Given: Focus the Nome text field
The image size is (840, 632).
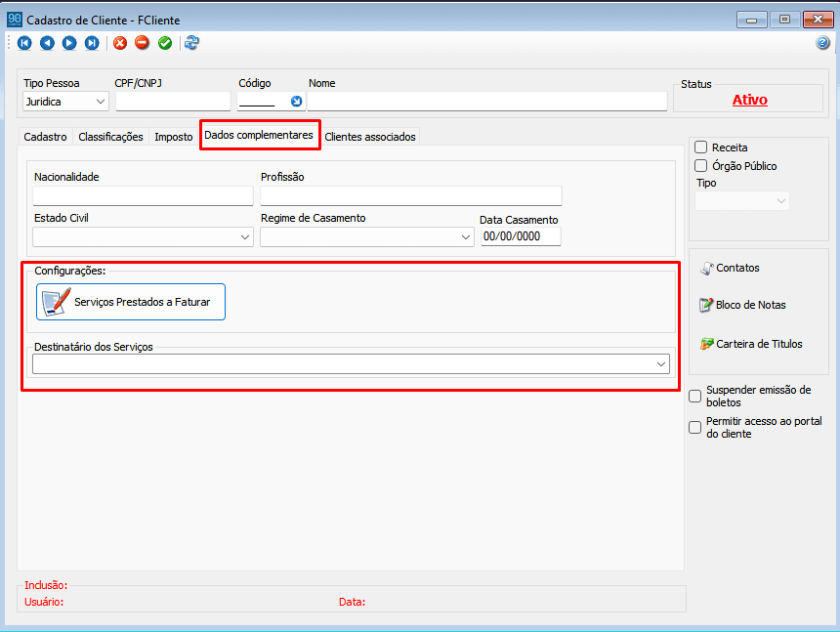Looking at the screenshot, I should coord(487,102).
